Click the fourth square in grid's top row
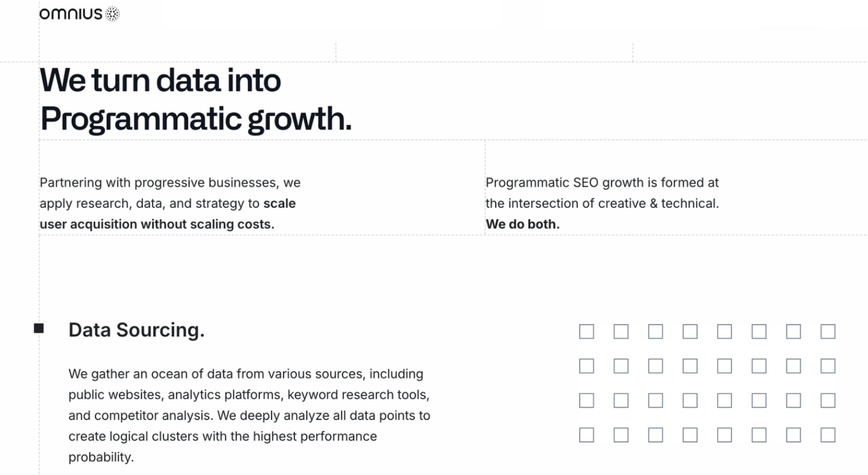Screen dimensions: 868x475 [x=690, y=331]
